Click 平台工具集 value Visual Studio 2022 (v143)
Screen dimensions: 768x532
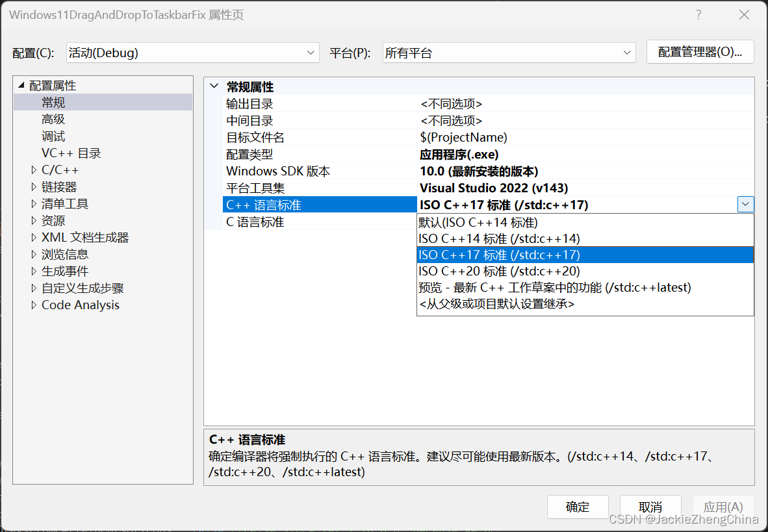(x=494, y=188)
